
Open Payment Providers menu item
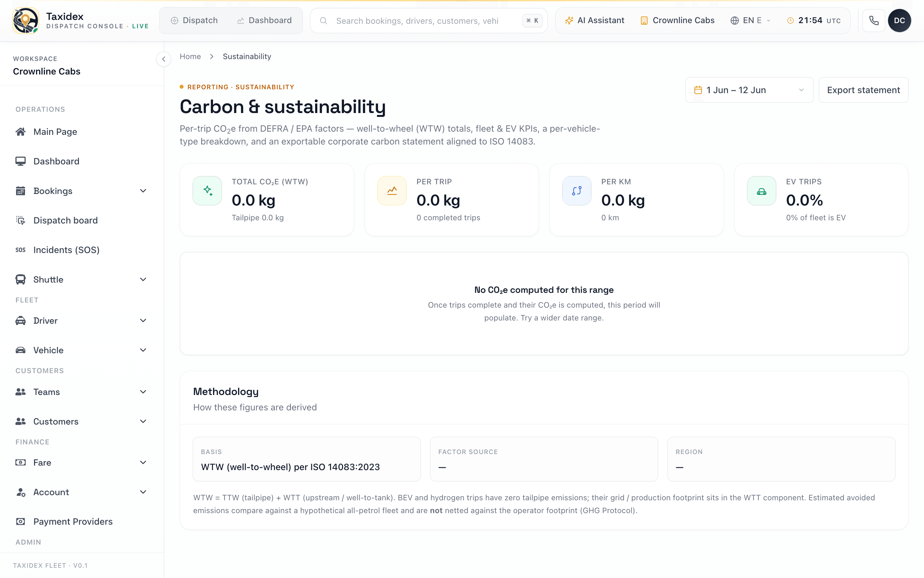pos(82,522)
